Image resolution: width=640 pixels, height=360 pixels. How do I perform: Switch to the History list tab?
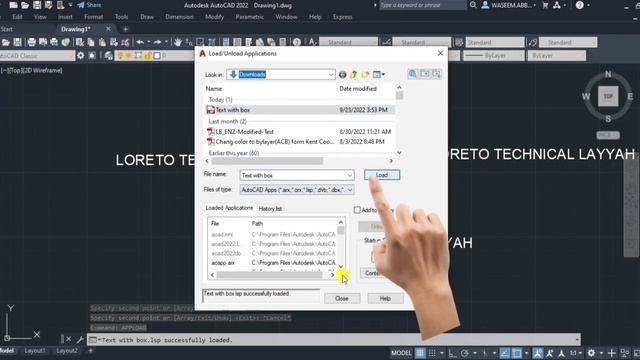(x=270, y=209)
